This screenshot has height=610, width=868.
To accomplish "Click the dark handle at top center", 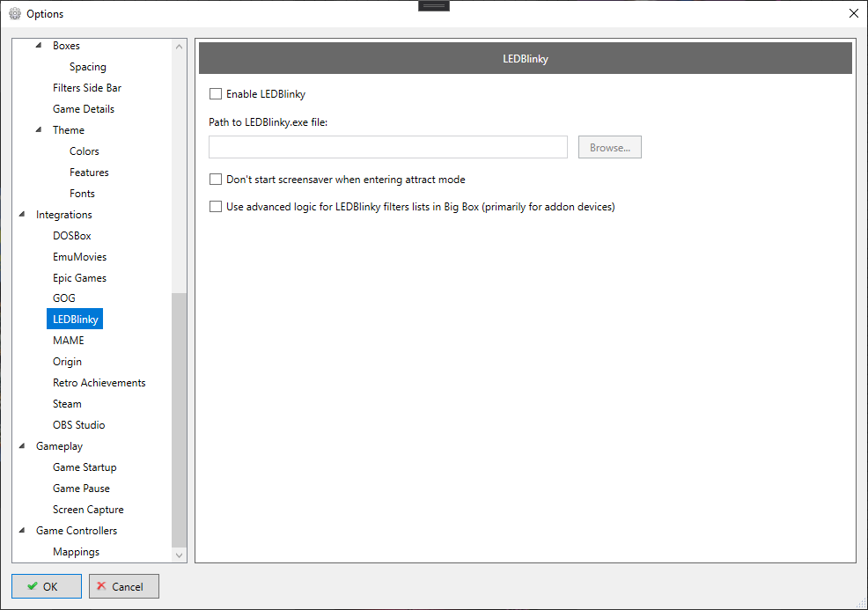I will pos(434,5).
